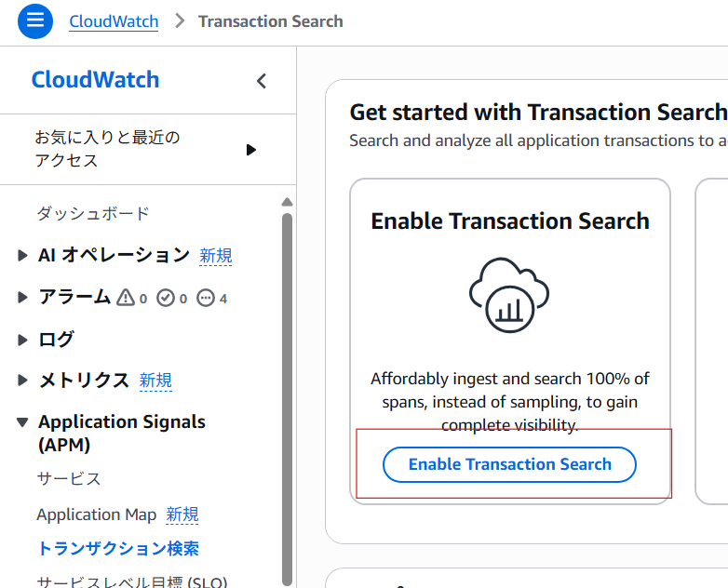Expand the AI オペレーション section
The height and width of the screenshot is (588, 728).
point(23,256)
